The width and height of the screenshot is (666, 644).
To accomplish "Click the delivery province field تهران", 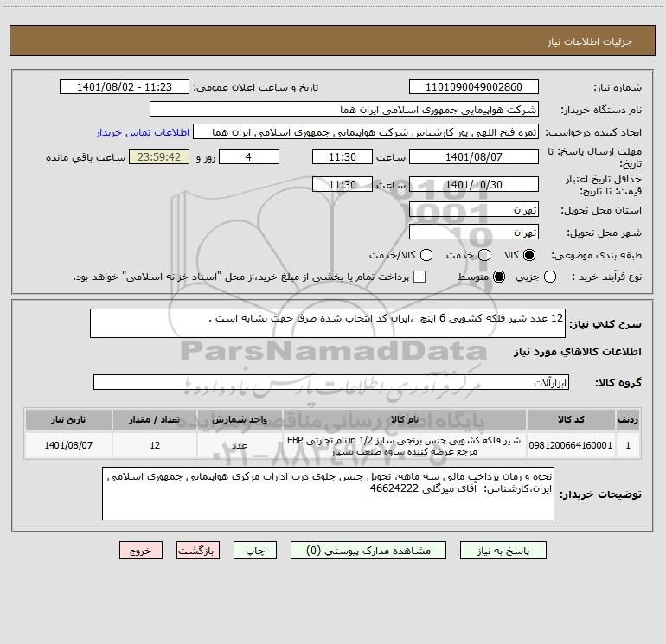I will click(474, 210).
